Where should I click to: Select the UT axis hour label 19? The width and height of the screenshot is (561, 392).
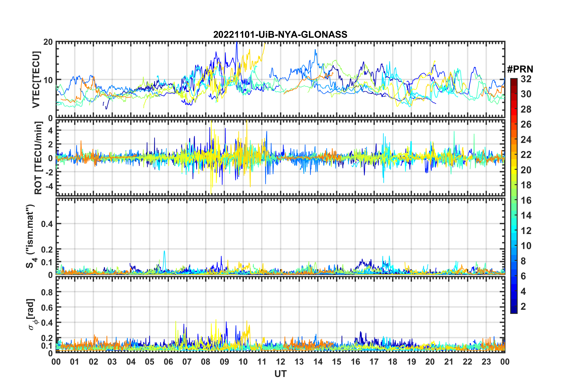(x=411, y=362)
